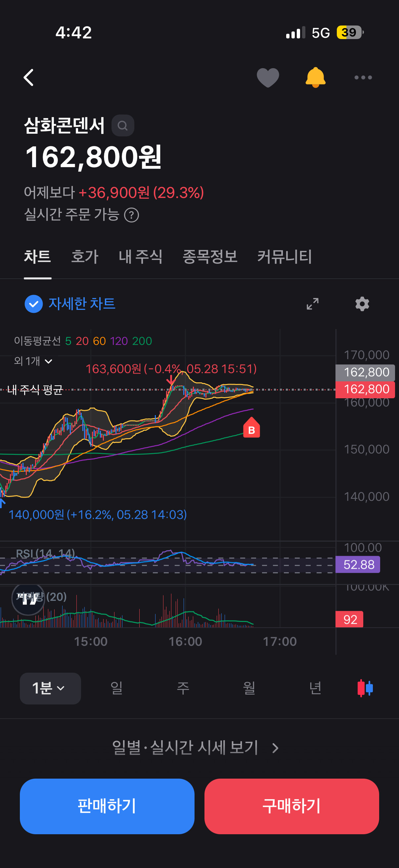Expand chart to fullscreen
The width and height of the screenshot is (399, 868).
312,304
